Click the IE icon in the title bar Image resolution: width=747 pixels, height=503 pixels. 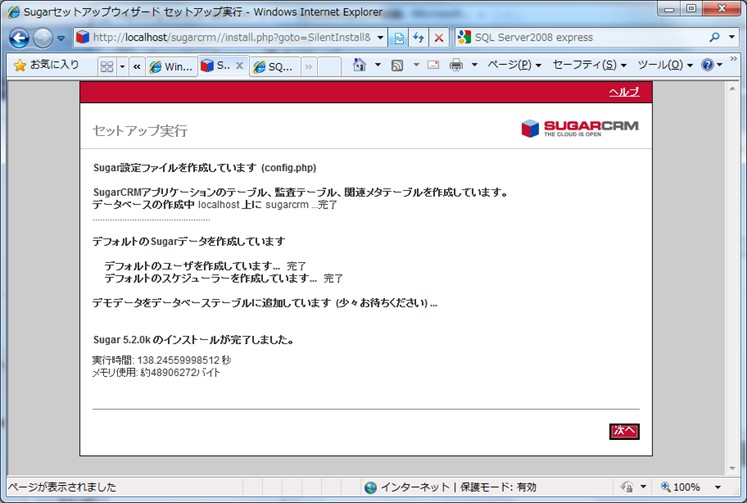[13, 12]
